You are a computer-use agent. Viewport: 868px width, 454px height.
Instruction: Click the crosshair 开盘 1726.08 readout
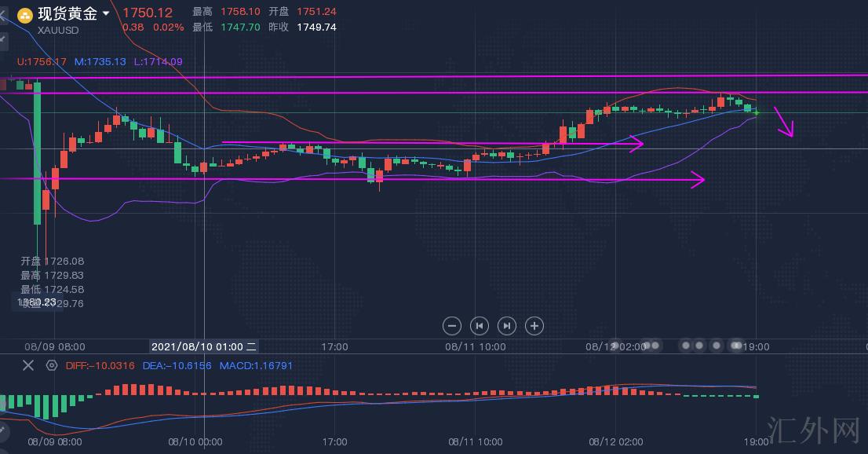(53, 261)
